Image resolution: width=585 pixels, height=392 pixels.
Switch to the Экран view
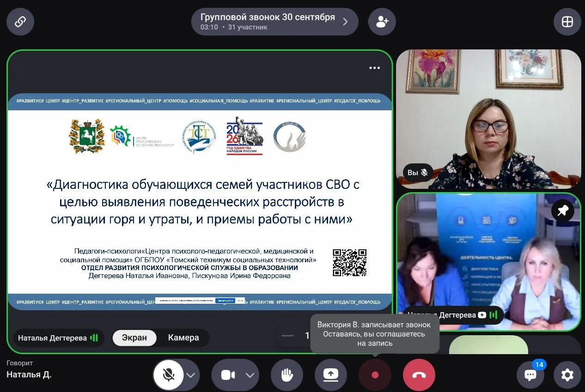pos(134,338)
